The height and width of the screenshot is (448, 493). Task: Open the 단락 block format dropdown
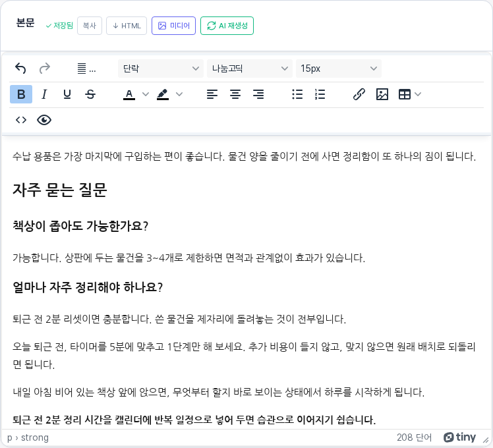161,69
